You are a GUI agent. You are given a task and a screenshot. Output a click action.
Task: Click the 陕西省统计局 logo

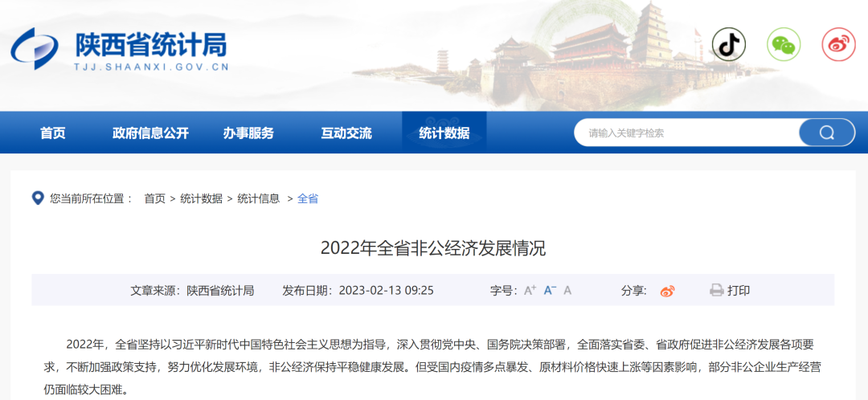[x=120, y=49]
